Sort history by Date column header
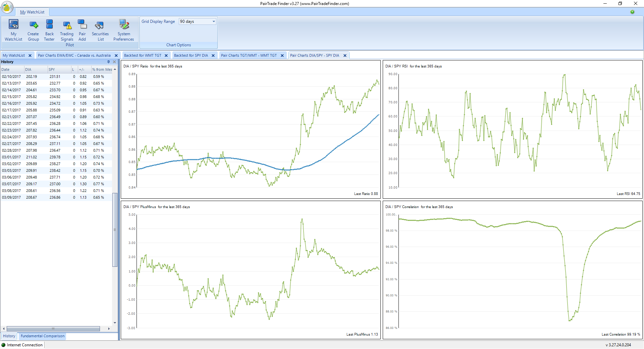644x349 pixels. 12,69
